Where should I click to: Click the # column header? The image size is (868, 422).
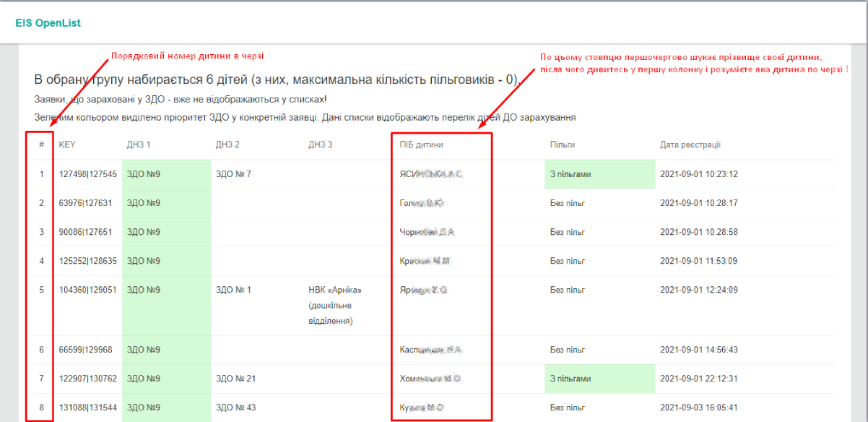[42, 145]
